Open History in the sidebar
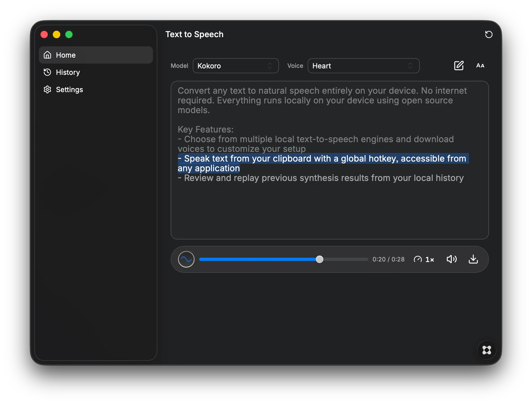Viewport: 532px width, 405px height. pos(96,72)
